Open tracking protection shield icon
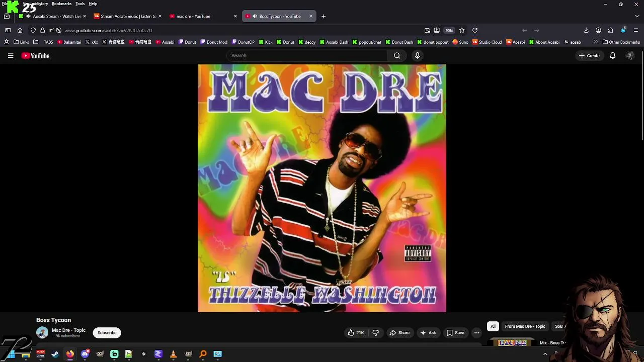Screen dimensions: 644x362 tap(33, 30)
